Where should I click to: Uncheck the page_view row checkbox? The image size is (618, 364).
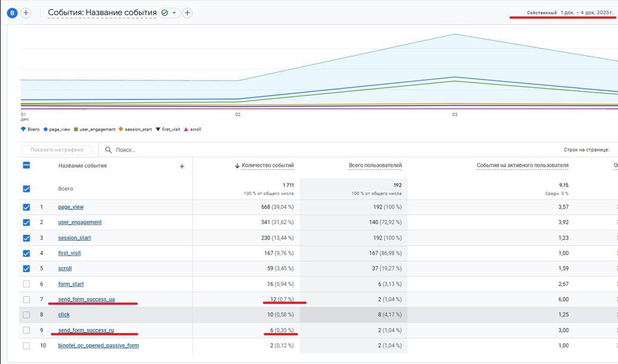tap(26, 207)
